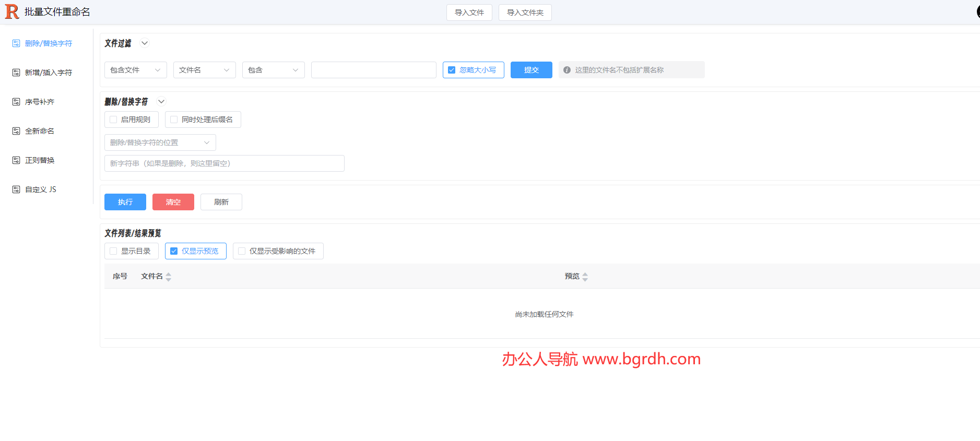Click the red R app logo
The image size is (980, 441).
[x=11, y=11]
